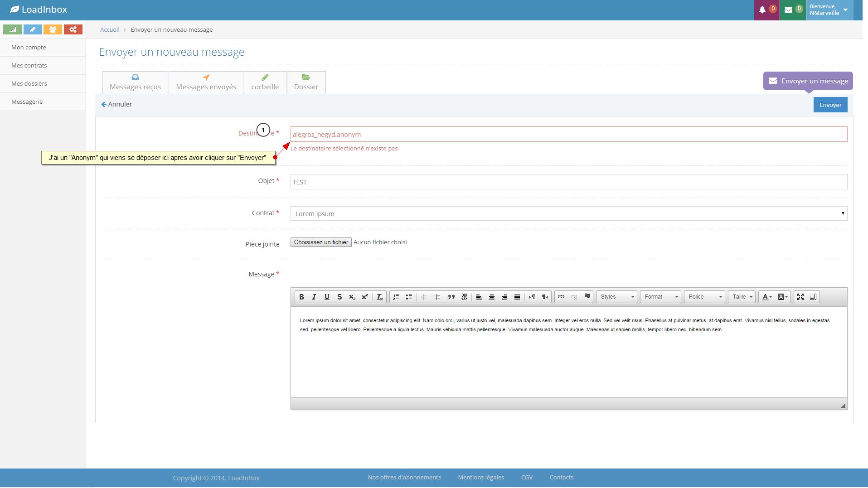Open the Contacts footer link
The image size is (868, 488).
pos(562,477)
